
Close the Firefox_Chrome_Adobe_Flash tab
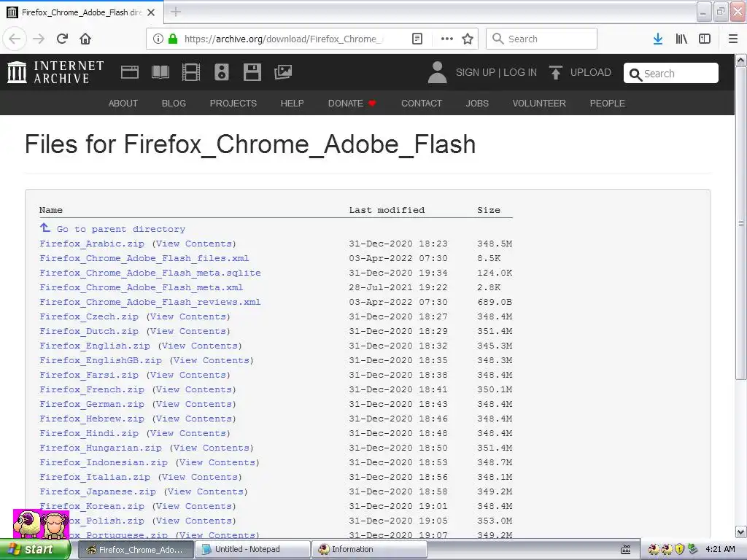coord(151,12)
